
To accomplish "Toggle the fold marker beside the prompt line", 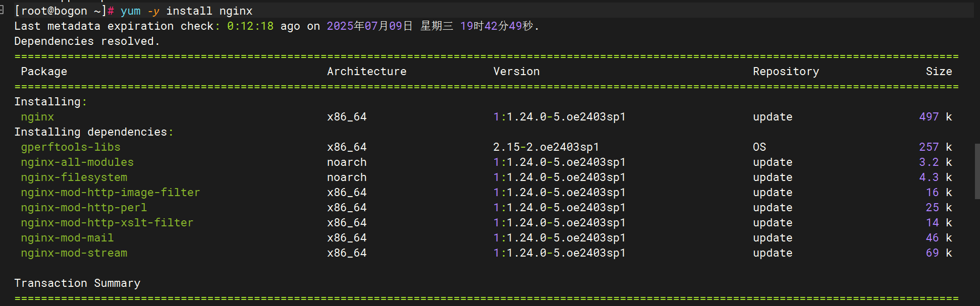I will coord(2,10).
